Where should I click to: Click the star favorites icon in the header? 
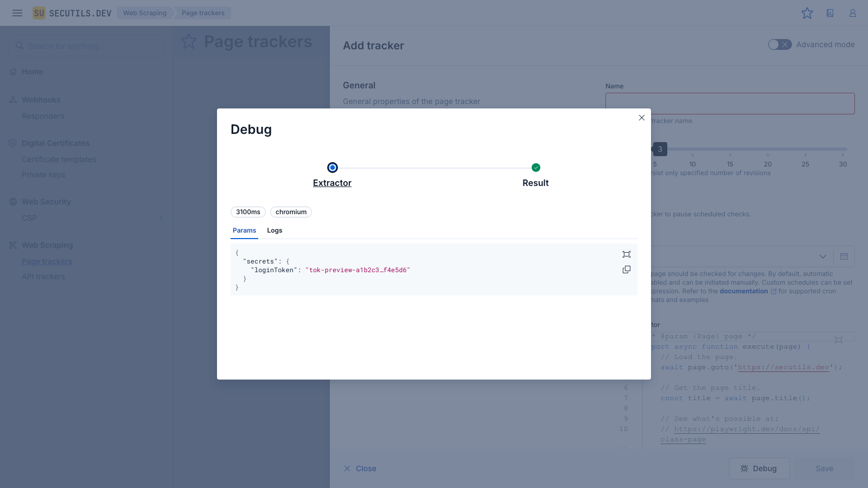pyautogui.click(x=807, y=13)
